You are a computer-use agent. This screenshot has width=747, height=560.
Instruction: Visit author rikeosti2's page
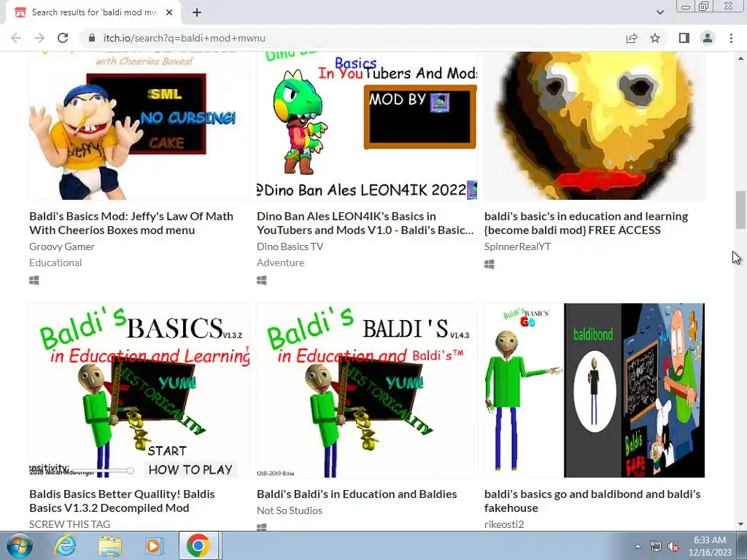click(504, 524)
